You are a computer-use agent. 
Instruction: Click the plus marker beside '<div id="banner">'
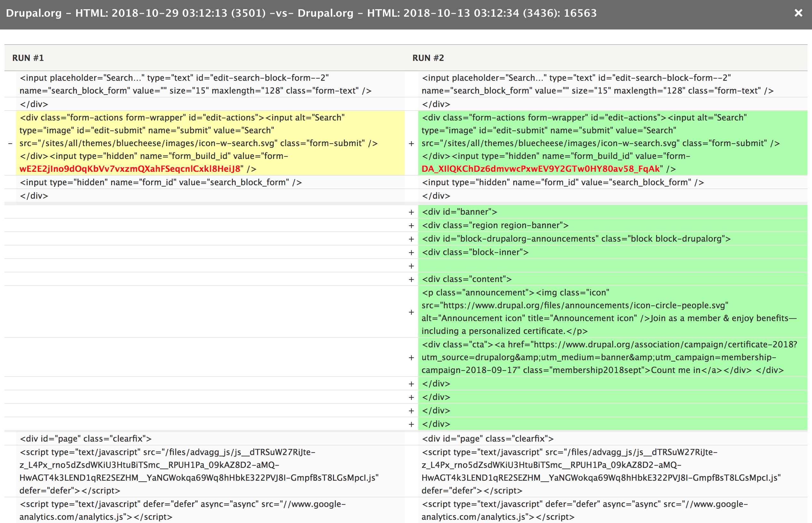click(x=411, y=212)
